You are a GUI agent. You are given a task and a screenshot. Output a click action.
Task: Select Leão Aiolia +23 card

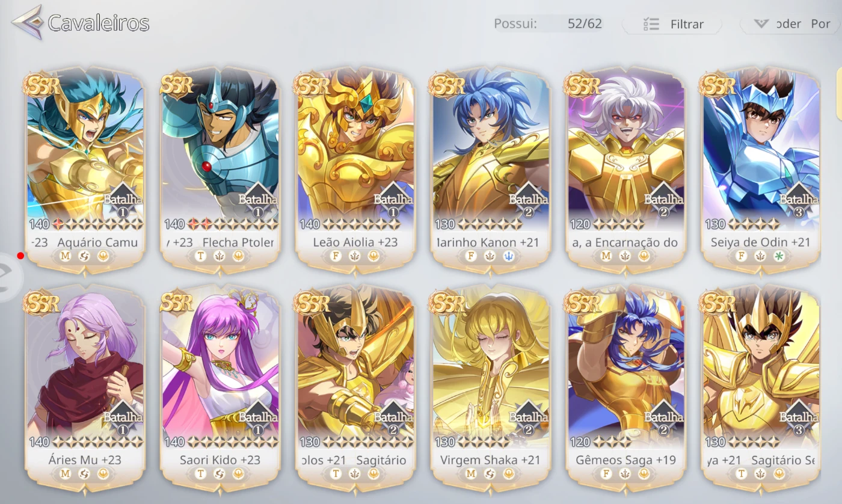click(x=355, y=171)
